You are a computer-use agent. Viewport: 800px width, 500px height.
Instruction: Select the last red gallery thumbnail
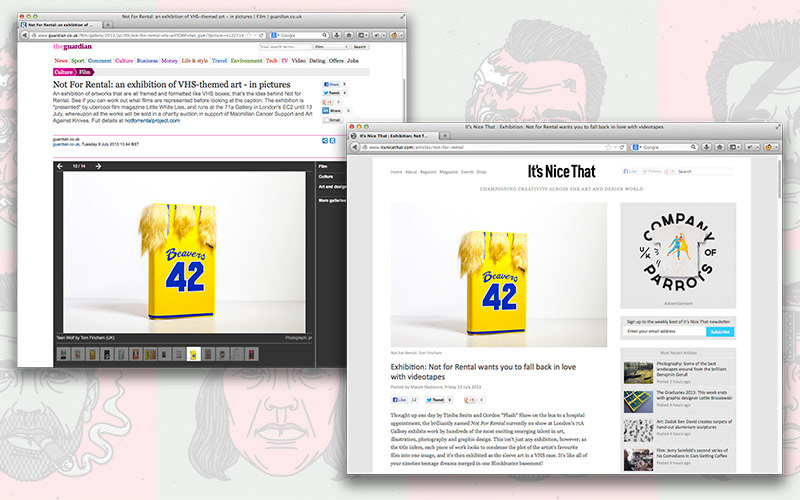[x=252, y=354]
